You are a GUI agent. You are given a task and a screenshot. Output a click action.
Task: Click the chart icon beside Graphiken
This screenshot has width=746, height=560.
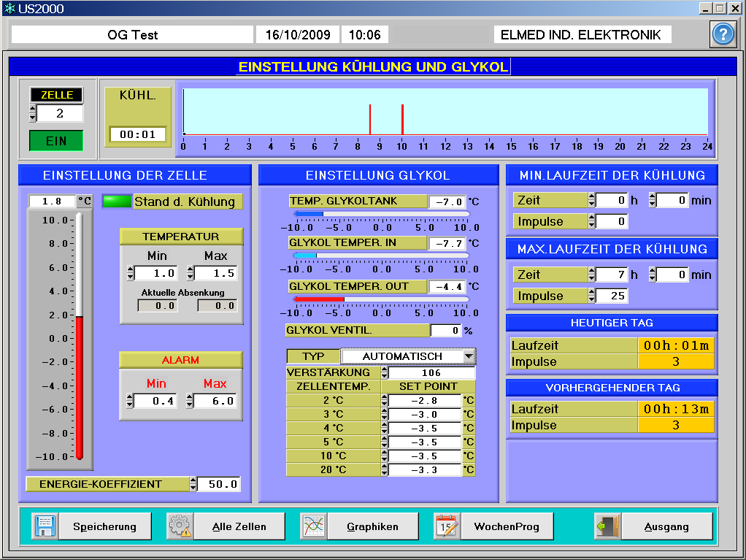(313, 526)
